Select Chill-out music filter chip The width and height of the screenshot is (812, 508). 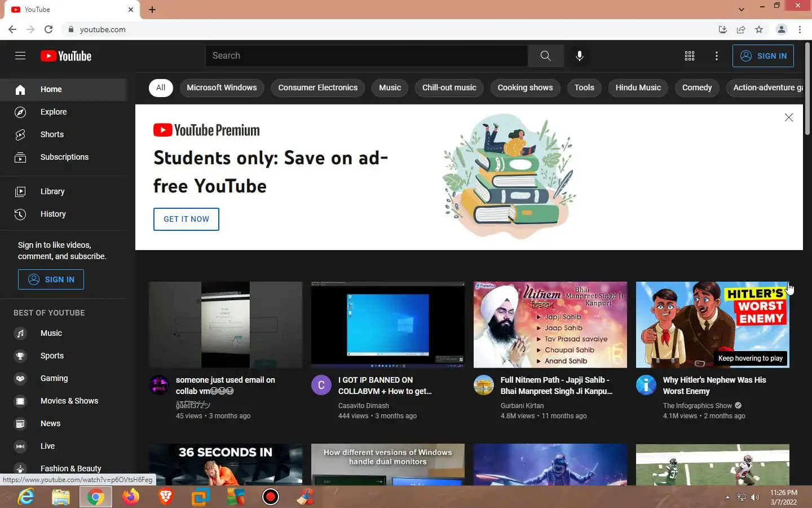click(x=449, y=87)
